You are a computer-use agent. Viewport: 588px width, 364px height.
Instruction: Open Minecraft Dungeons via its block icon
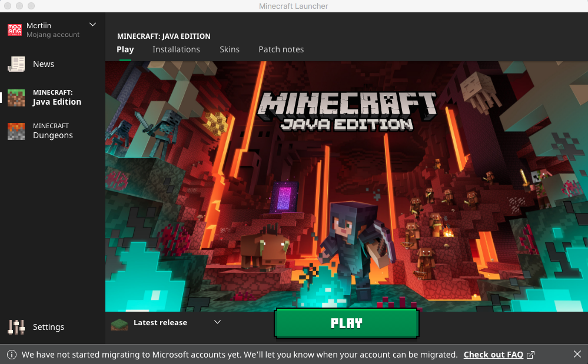coord(16,131)
